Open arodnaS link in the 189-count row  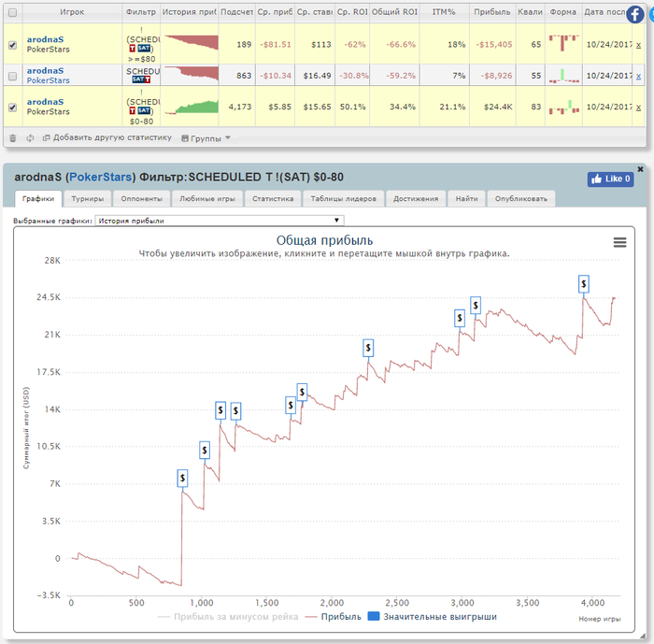[x=45, y=39]
